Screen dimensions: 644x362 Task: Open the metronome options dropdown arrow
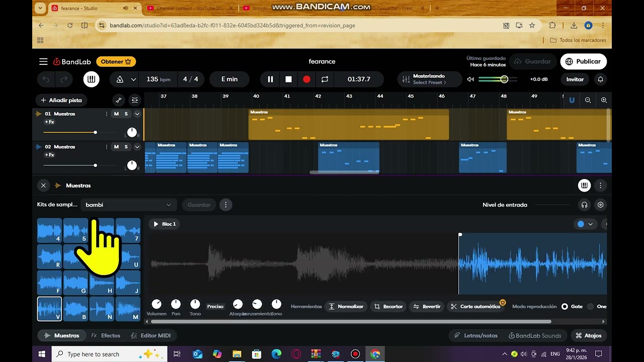tap(133, 79)
